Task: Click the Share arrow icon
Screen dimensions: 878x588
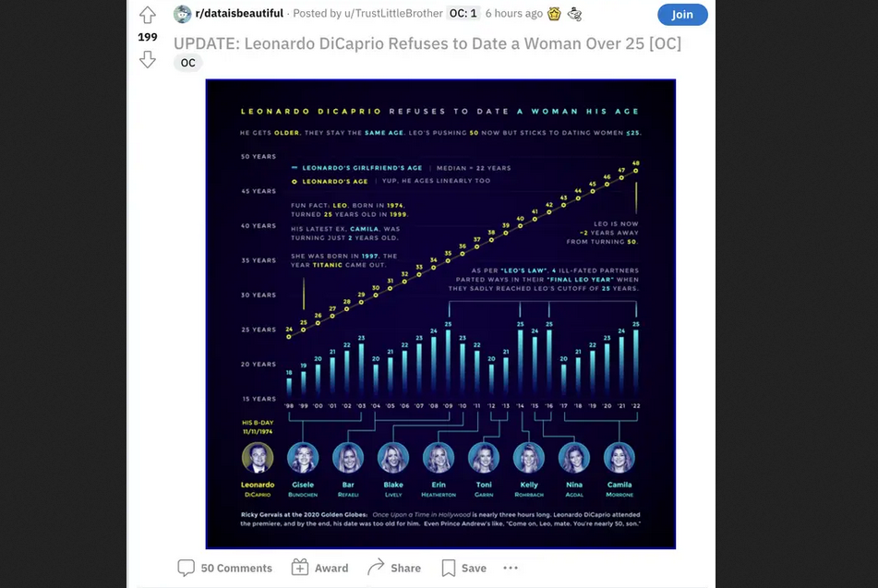Action: [376, 567]
